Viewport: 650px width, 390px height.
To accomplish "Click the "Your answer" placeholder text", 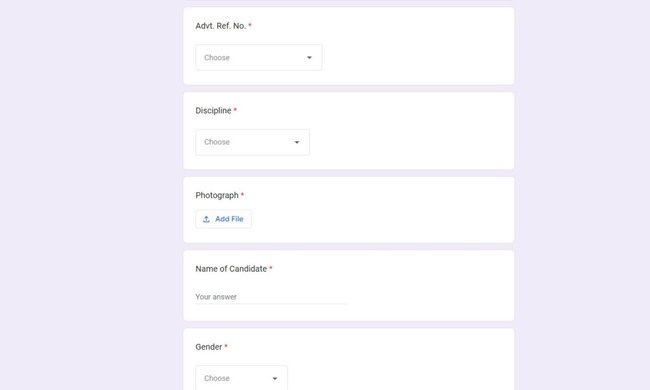I will pos(216,297).
